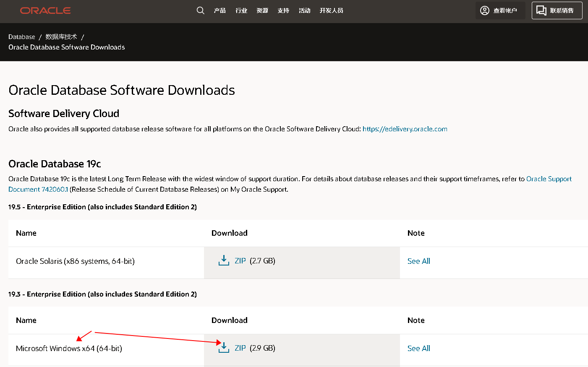
Task: Click the account user profile icon
Action: tap(485, 10)
